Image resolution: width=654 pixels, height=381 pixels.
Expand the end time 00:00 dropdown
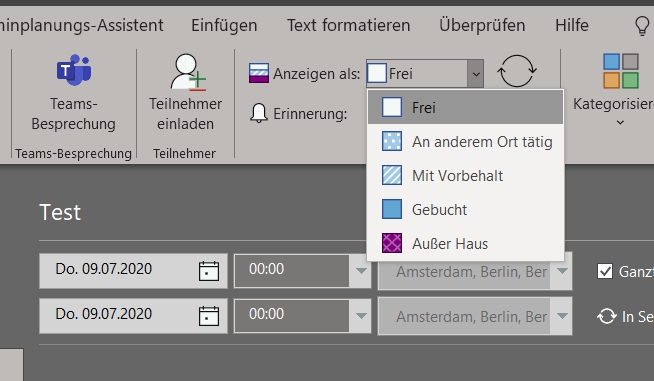point(361,316)
